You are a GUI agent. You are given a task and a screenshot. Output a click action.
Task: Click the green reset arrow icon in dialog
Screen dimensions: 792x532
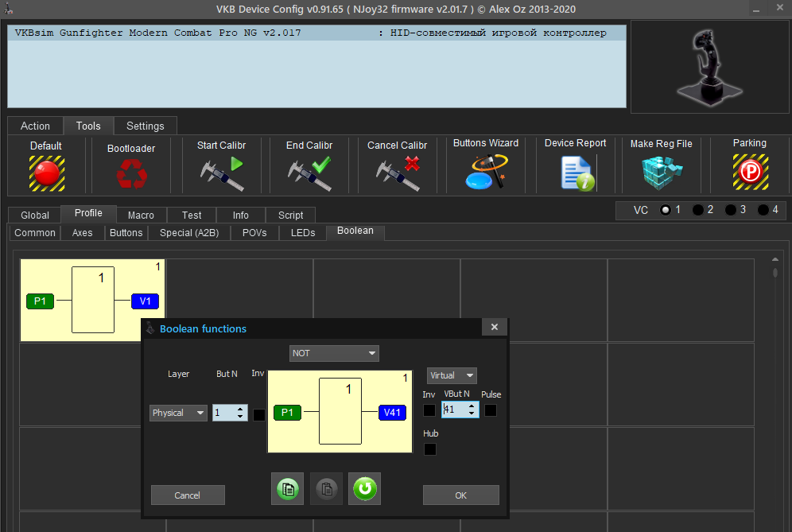pos(364,488)
